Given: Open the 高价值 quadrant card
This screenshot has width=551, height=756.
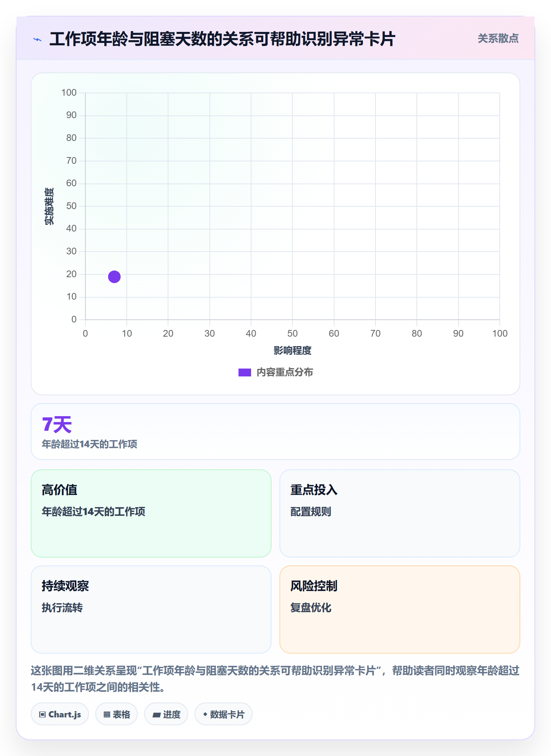Looking at the screenshot, I should point(151,513).
